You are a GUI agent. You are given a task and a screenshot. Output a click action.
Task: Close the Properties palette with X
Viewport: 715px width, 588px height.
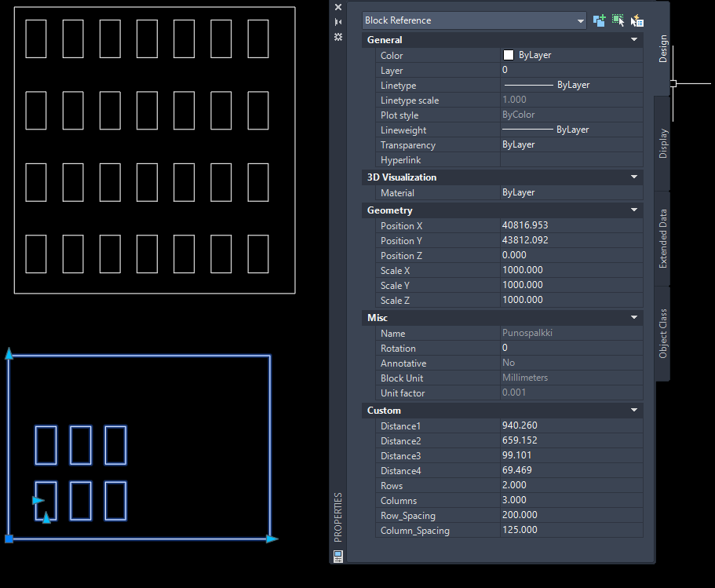pos(338,7)
